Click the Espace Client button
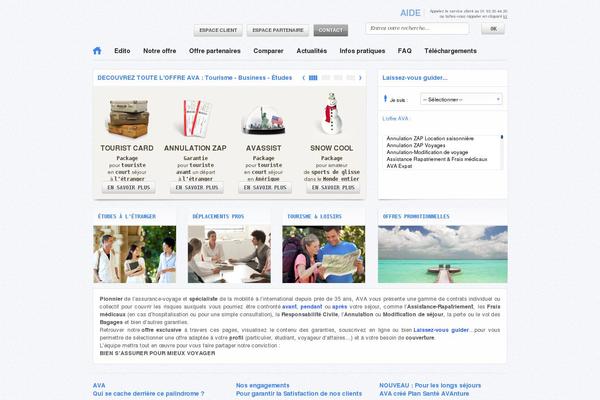 click(218, 30)
